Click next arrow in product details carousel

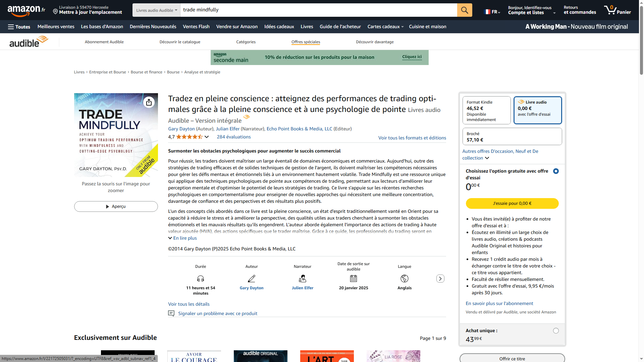pyautogui.click(x=440, y=279)
